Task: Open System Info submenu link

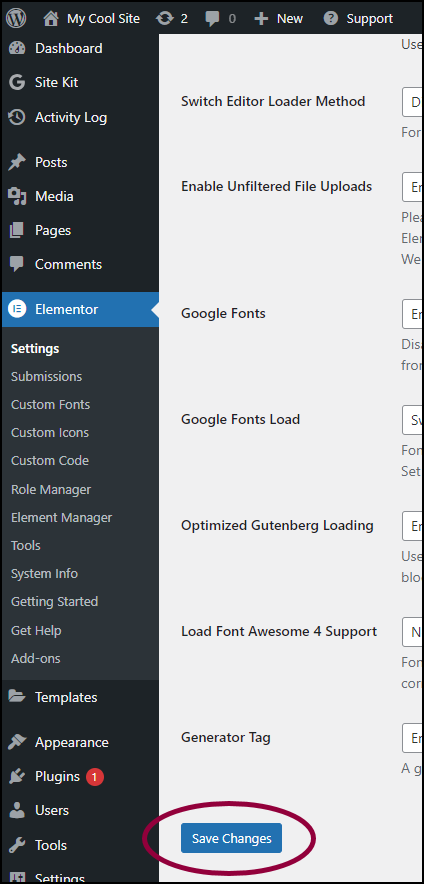Action: 44,574
